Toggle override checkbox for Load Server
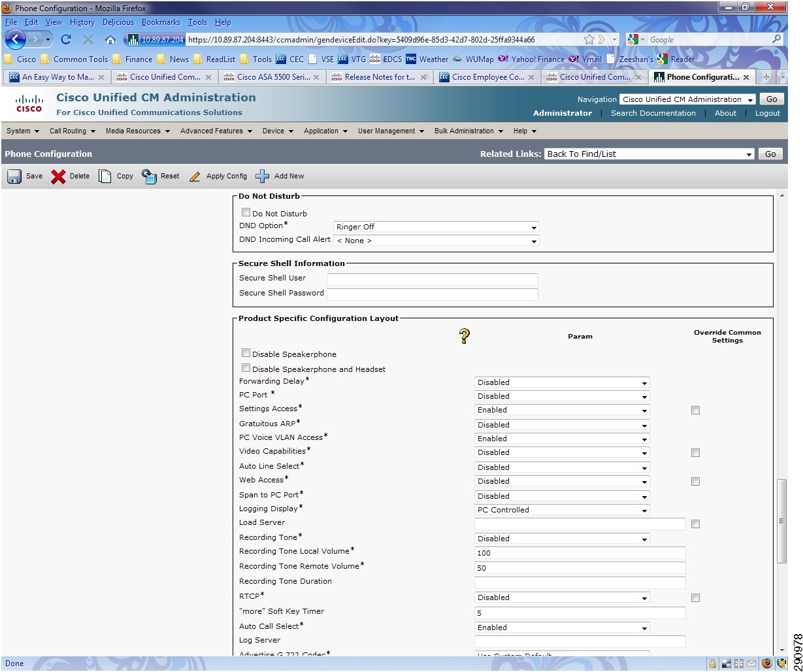The image size is (803, 672). click(695, 524)
